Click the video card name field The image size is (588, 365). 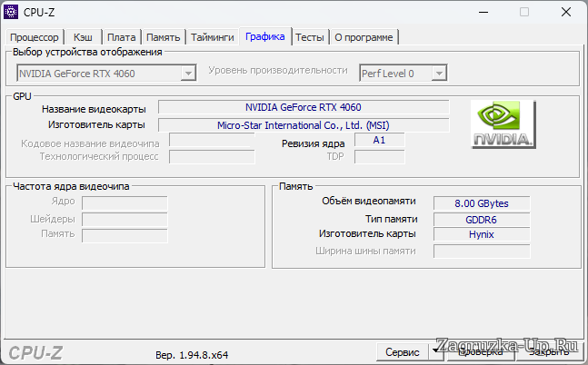[304, 107]
